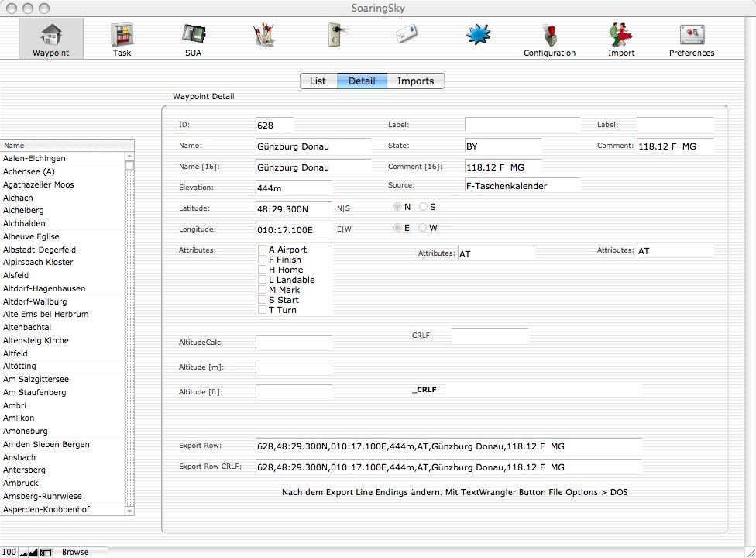Switch to the Detail tab
756x558 pixels.
click(x=362, y=81)
